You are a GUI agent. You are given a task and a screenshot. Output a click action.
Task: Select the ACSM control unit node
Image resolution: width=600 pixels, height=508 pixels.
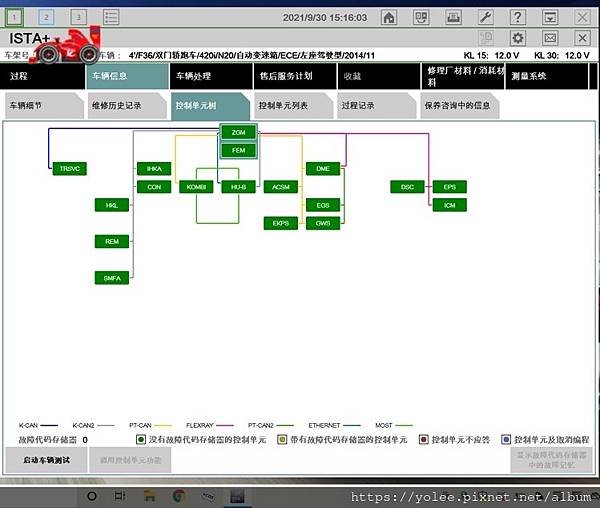[x=281, y=187]
